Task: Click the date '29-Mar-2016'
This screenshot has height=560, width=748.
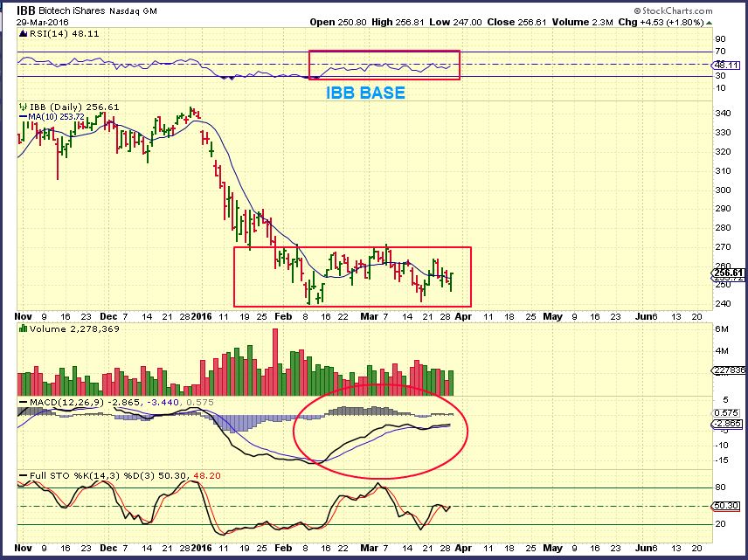Action: pyautogui.click(x=43, y=23)
